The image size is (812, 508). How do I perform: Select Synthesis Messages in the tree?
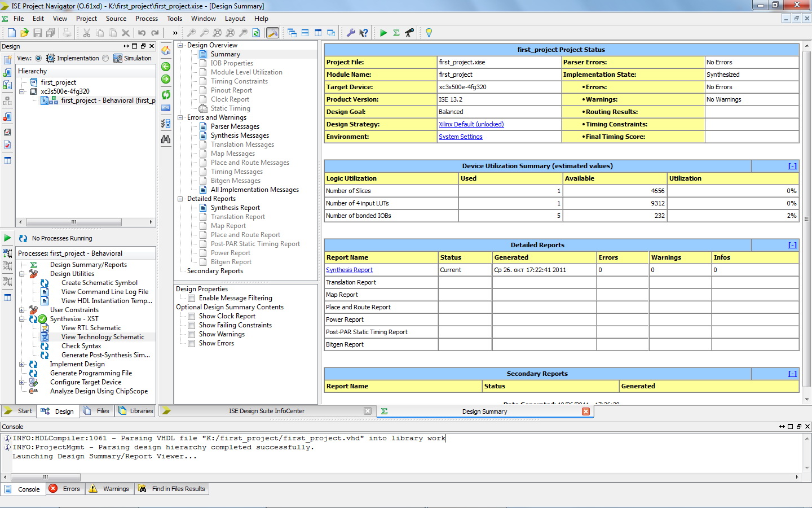click(x=240, y=135)
